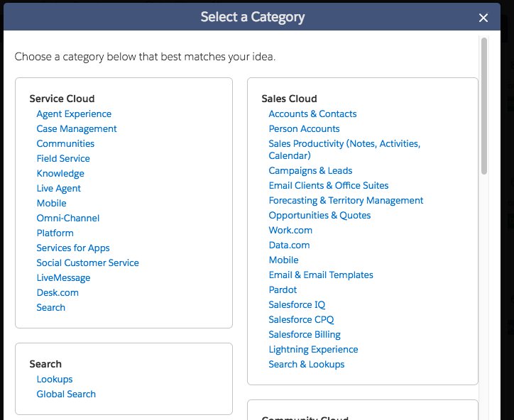Choose the Desk.com category
The height and width of the screenshot is (420, 514).
pyautogui.click(x=58, y=292)
